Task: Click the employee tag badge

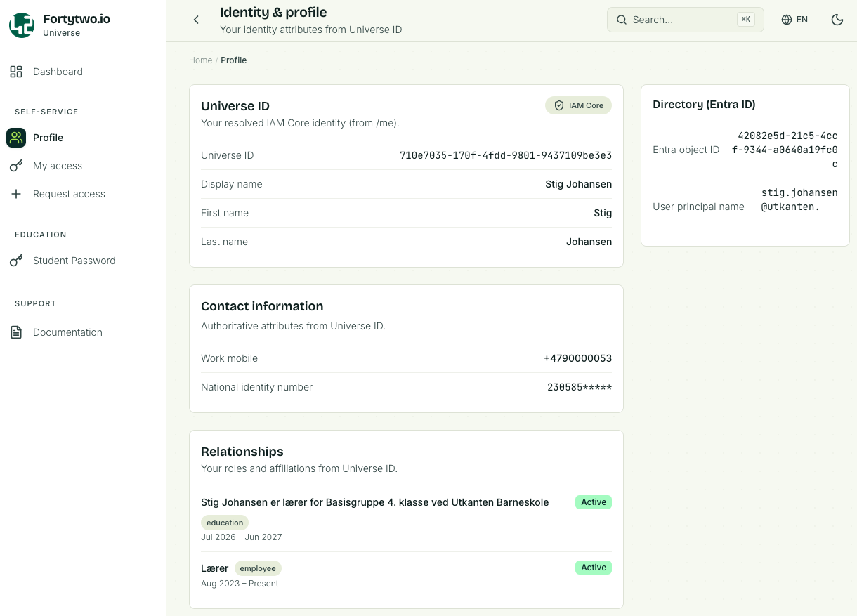Action: [x=258, y=568]
